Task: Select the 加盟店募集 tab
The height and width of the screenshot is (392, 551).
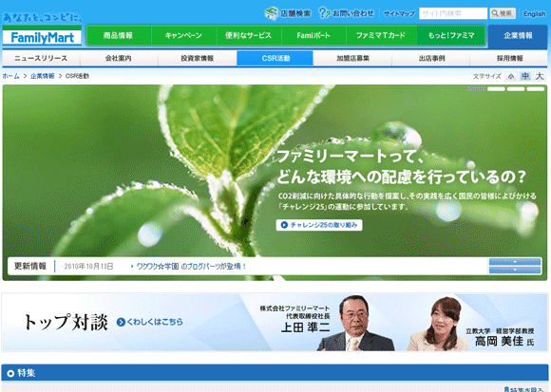Action: (352, 58)
